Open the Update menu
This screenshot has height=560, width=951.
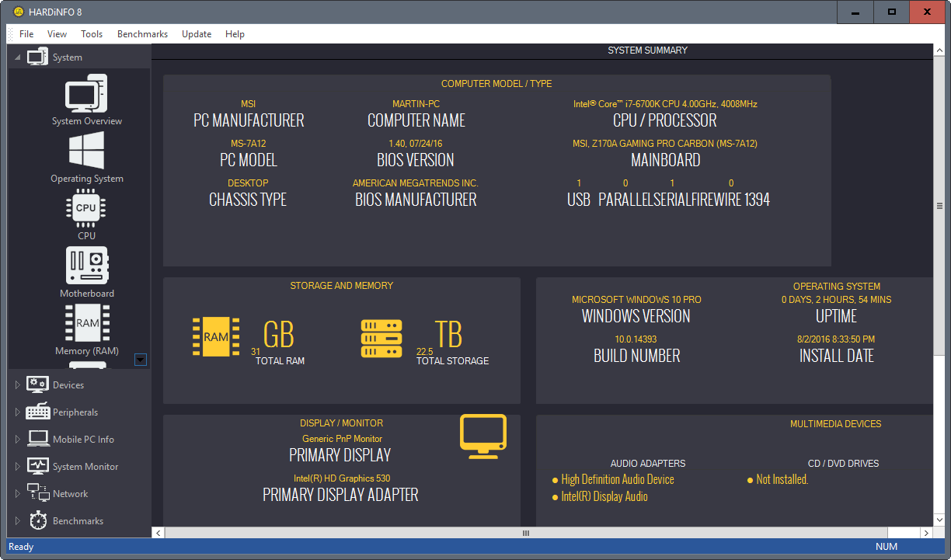click(197, 34)
